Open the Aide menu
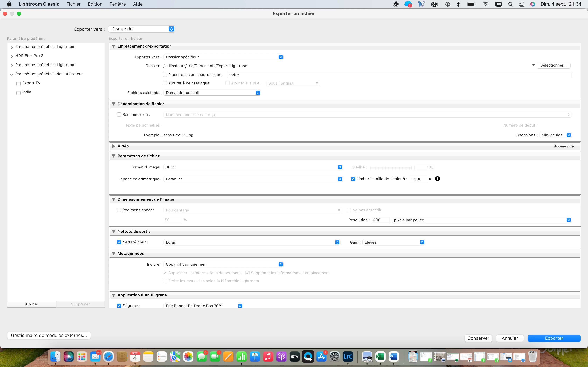 (x=138, y=4)
